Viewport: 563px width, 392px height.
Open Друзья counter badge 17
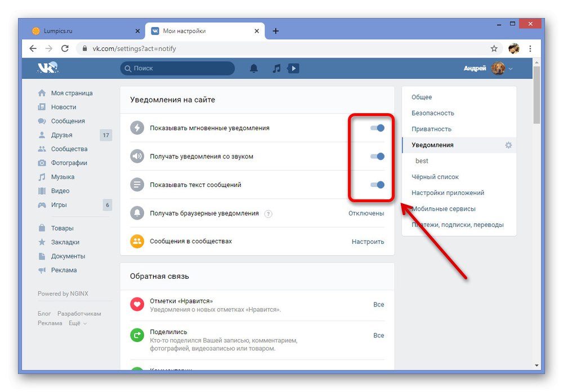106,135
